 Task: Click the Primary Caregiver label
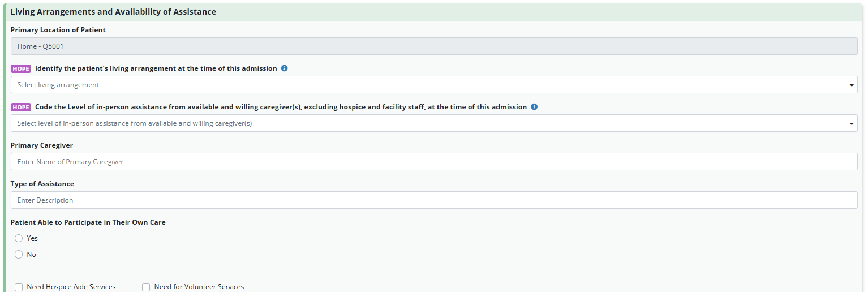(42, 145)
